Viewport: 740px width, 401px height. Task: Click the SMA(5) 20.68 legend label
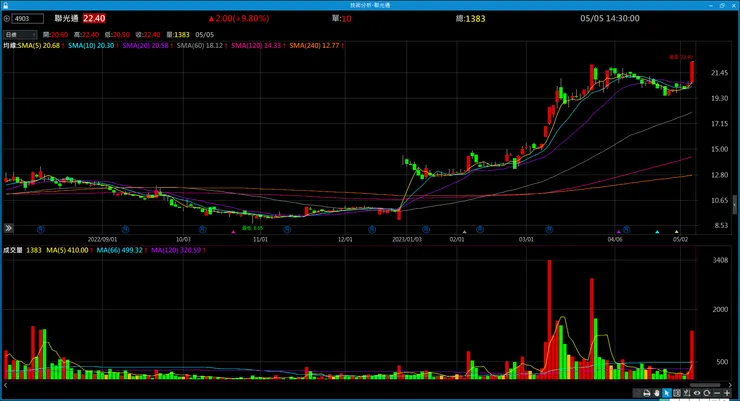(39, 46)
